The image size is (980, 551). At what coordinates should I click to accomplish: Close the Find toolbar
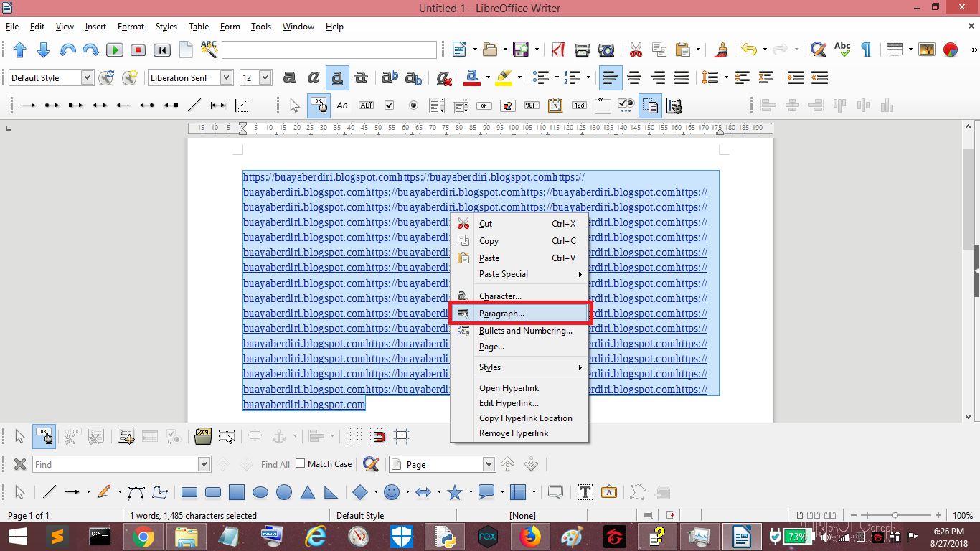20,464
